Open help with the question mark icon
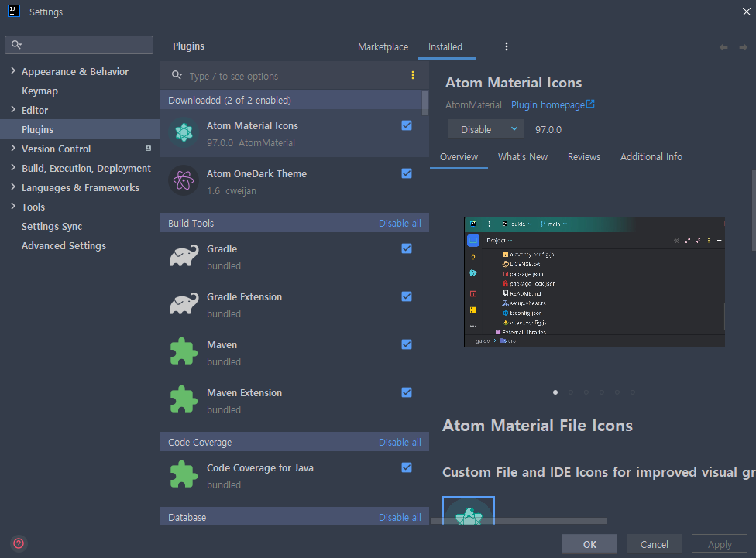The image size is (756, 558). pos(19,543)
